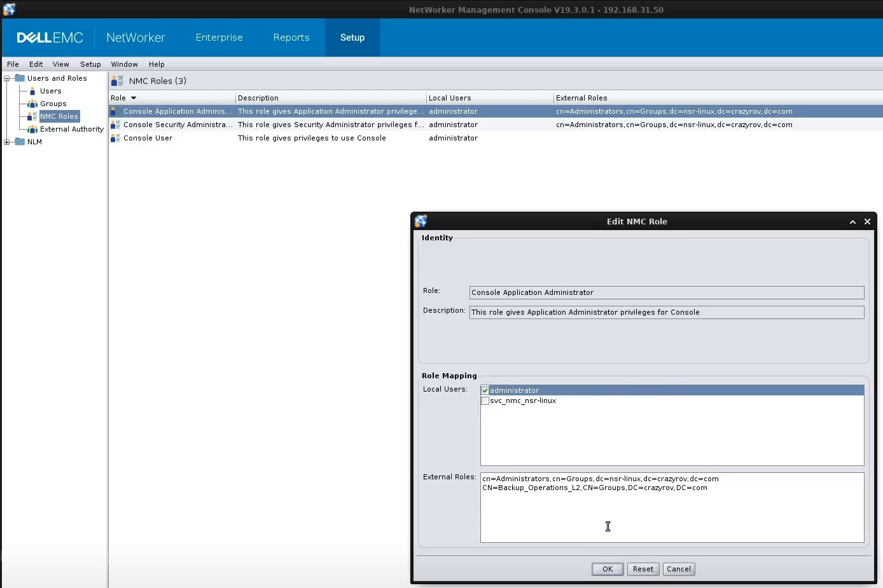Click the Console User row icon
Viewport: 883px width, 588px height.
(x=115, y=138)
